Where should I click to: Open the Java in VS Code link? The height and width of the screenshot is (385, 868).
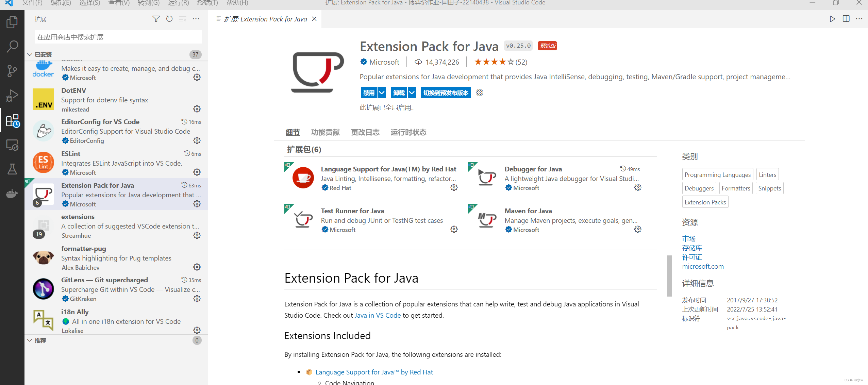[x=377, y=315]
